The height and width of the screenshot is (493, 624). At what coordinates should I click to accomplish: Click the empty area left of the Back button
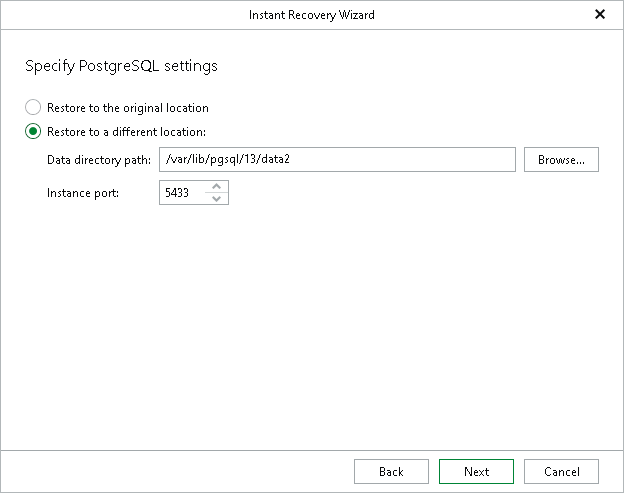pyautogui.click(x=180, y=472)
